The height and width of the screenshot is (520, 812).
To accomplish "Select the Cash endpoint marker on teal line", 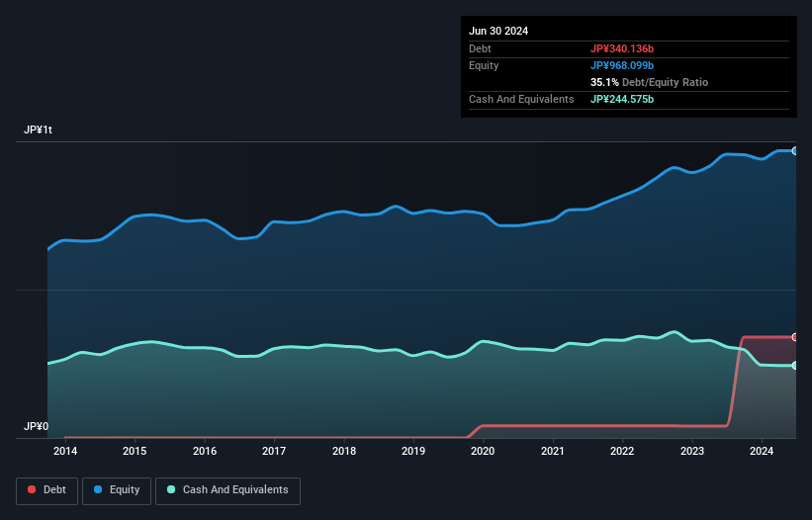I will (x=795, y=366).
